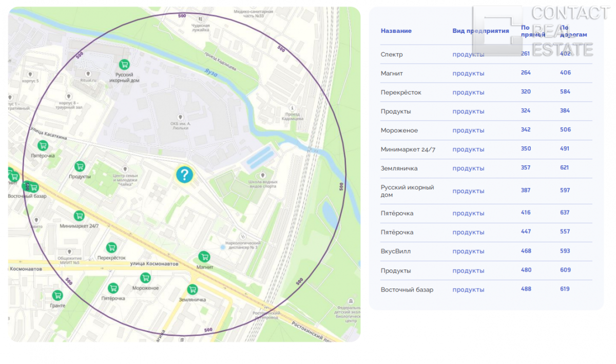Viewport: 616px width, 364px height.
Task: Click the ОКБ им. А. Люльки map pin
Action: [180, 118]
